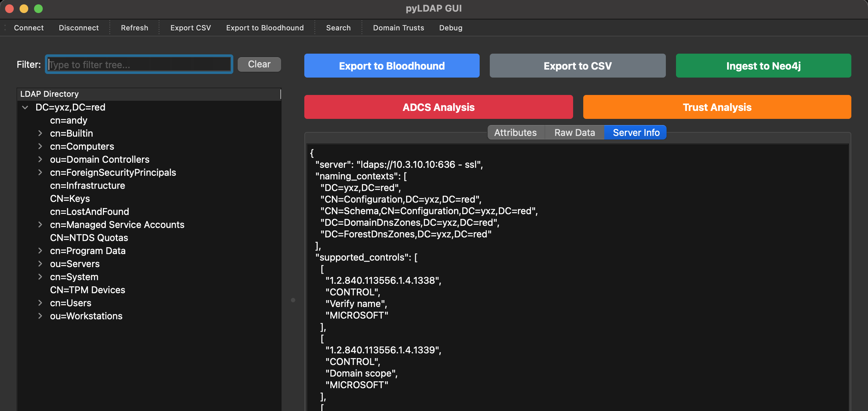Run the red ADCS Analysis button

(439, 107)
